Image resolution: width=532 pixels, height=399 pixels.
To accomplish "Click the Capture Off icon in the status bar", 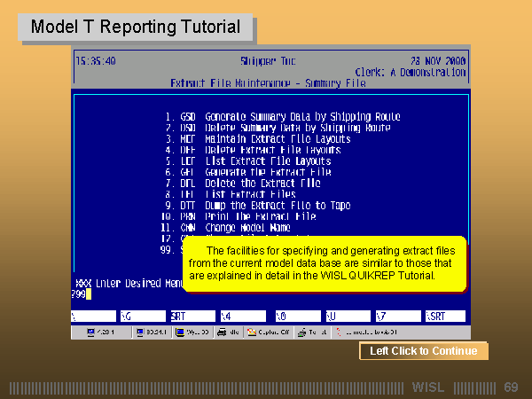I will [x=252, y=332].
